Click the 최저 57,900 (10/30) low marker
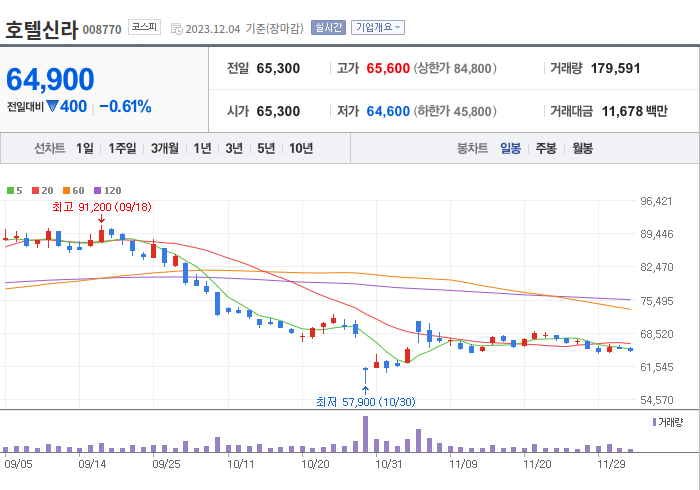 tap(366, 402)
